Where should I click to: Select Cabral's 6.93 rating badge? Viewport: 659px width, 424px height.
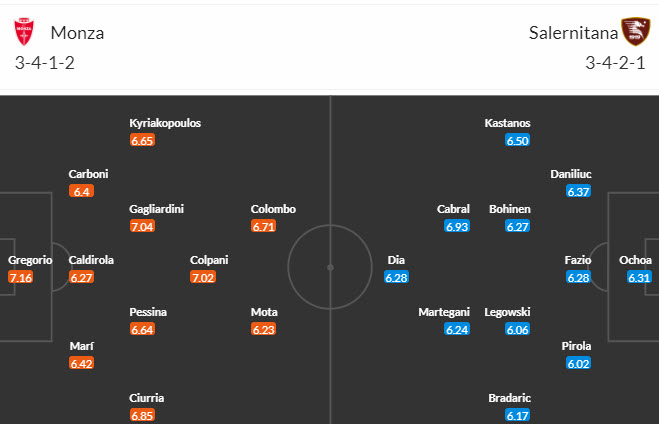(x=458, y=227)
